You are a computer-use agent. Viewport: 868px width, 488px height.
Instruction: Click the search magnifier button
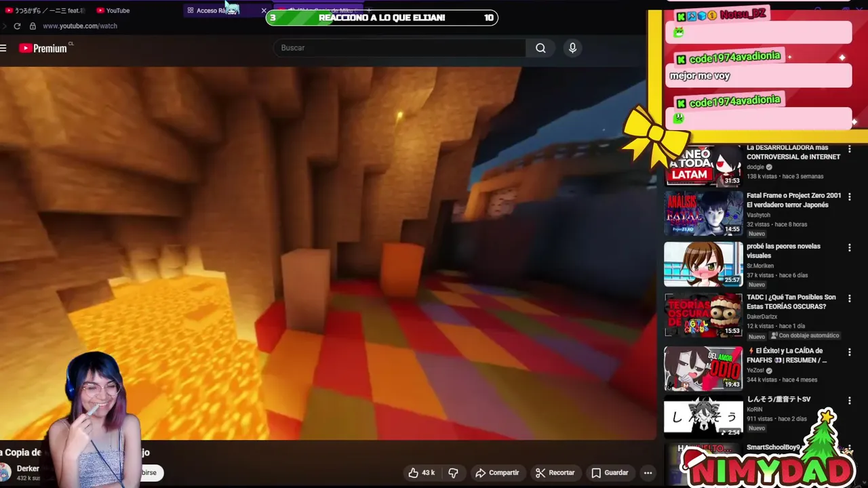coord(540,48)
